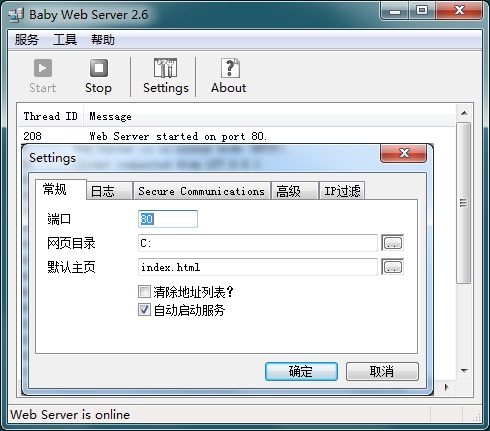Click the 默认主页 index.html field
490x431 pixels.
[258, 267]
